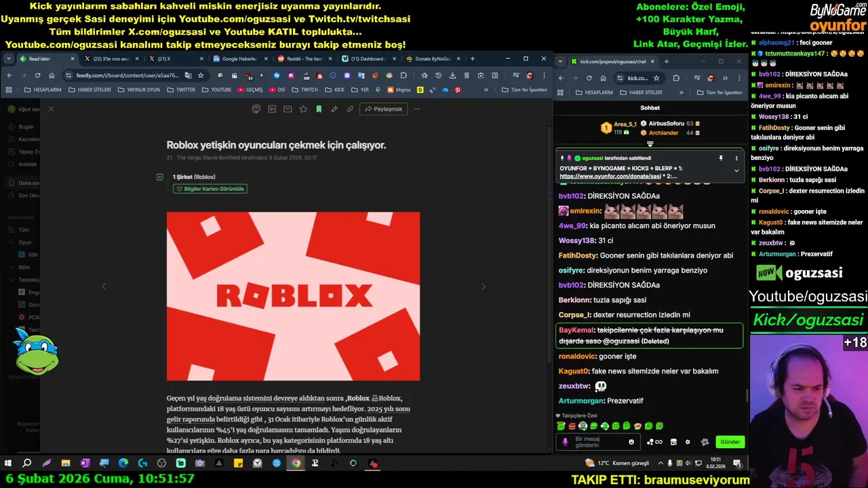Image resolution: width=868 pixels, height=488 pixels.
Task: Open Windows taskbar search
Action: pyautogui.click(x=27, y=464)
